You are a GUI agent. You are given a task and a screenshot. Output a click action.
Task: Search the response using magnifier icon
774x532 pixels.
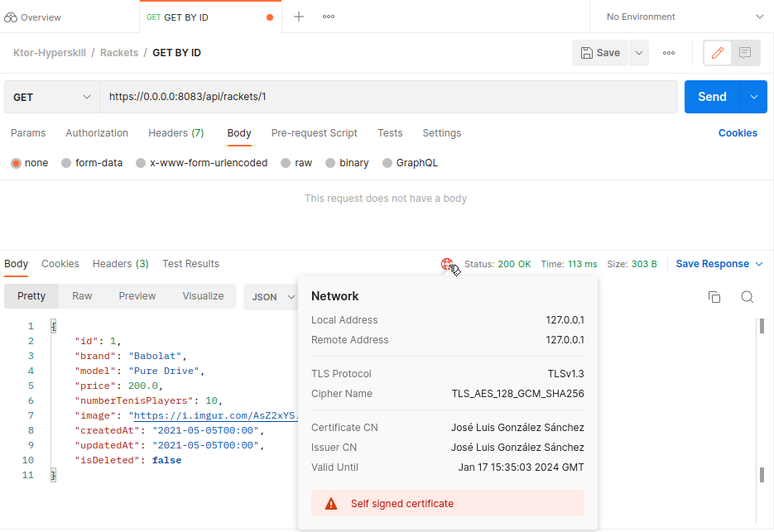[748, 296]
